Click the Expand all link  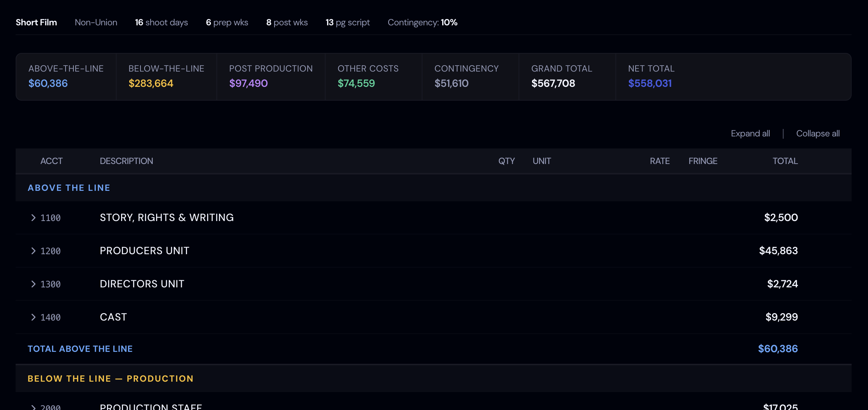click(750, 133)
